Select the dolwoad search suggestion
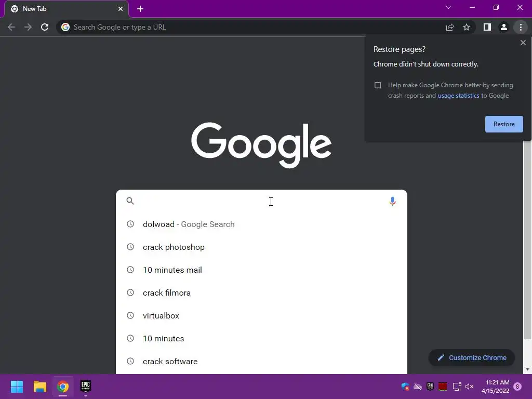The image size is (532, 399). pos(261,224)
